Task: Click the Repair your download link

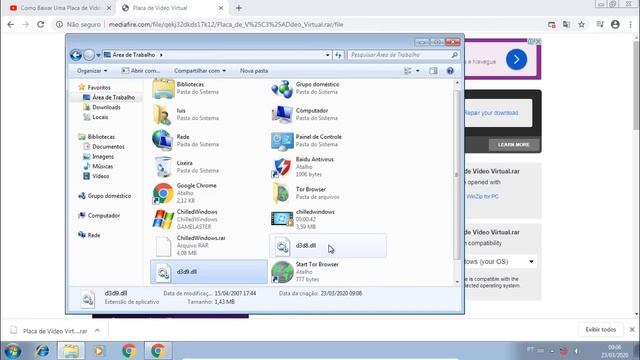Action: (x=491, y=113)
